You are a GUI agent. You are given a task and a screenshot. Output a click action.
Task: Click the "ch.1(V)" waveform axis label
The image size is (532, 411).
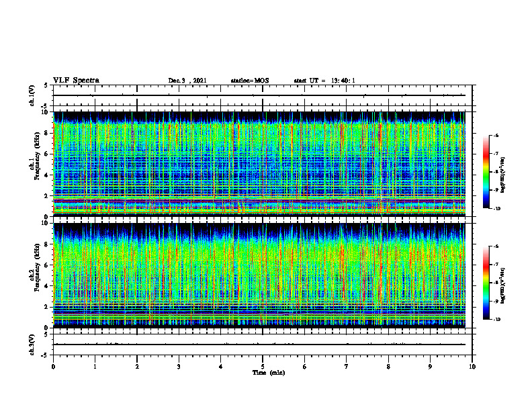click(32, 95)
